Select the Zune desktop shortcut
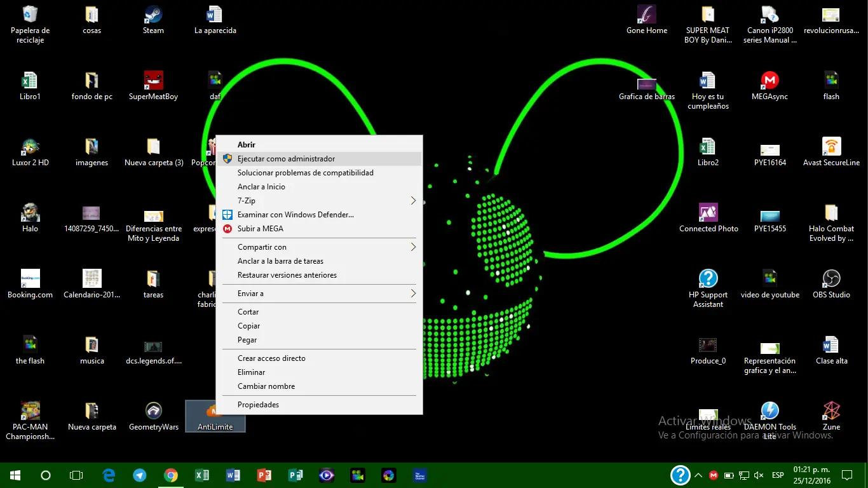 click(x=831, y=416)
